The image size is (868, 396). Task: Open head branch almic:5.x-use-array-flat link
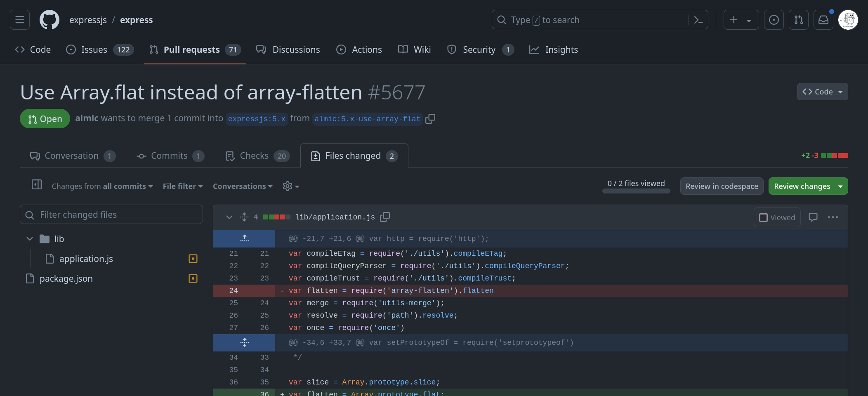tap(367, 119)
